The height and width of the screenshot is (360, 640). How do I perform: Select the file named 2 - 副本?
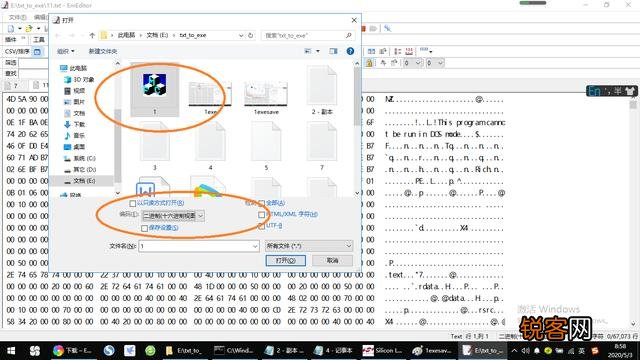tap(322, 91)
